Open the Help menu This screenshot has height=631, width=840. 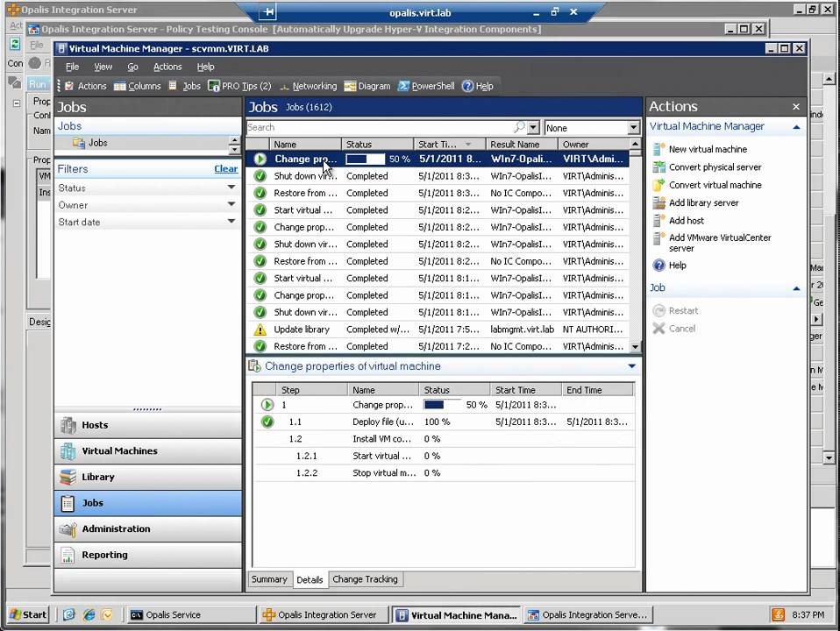pyautogui.click(x=205, y=67)
